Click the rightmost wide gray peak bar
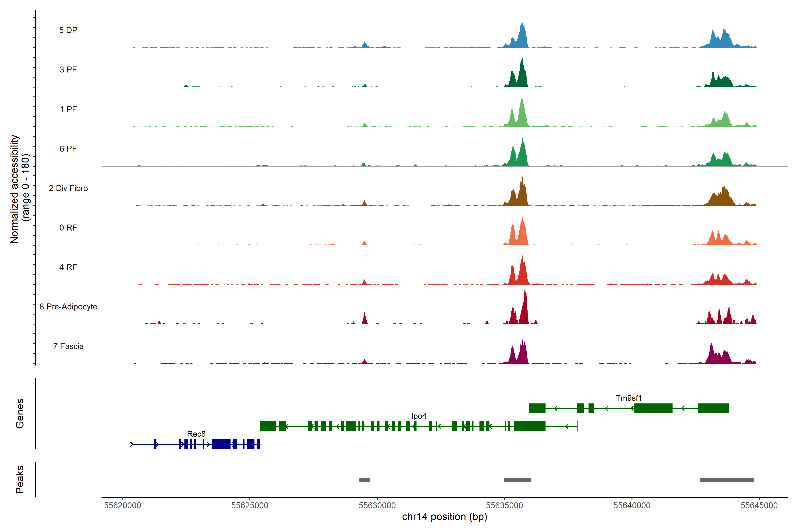Screen dimensions: 798x532 [x=727, y=480]
